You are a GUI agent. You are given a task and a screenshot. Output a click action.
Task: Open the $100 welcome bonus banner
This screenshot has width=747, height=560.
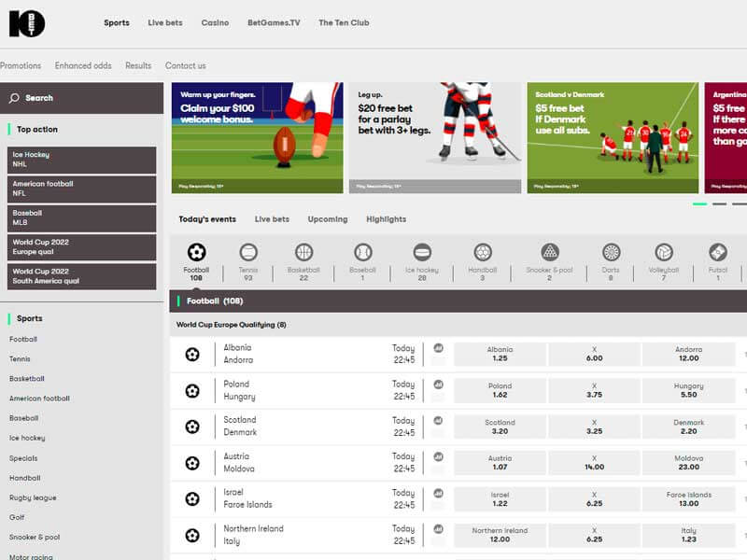[x=258, y=138]
